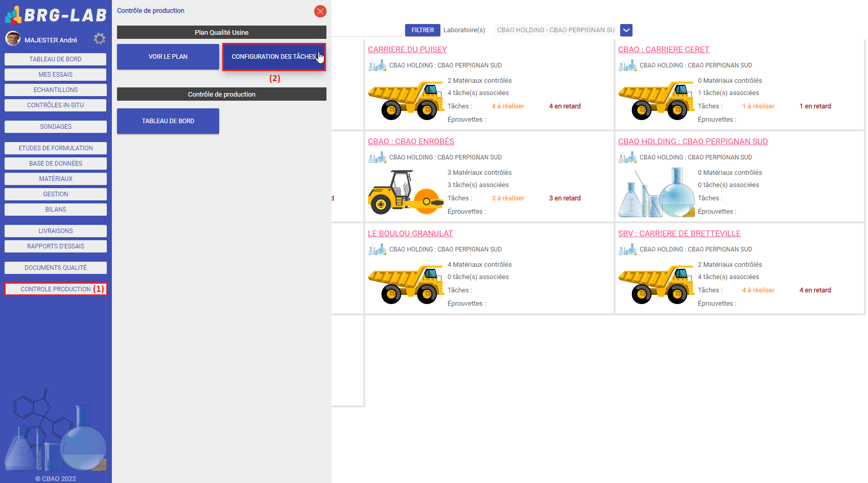This screenshot has height=483, width=868.
Task: Click small lab icon under SBV : CARRIERE DE BRETTEVILLE
Action: point(627,249)
